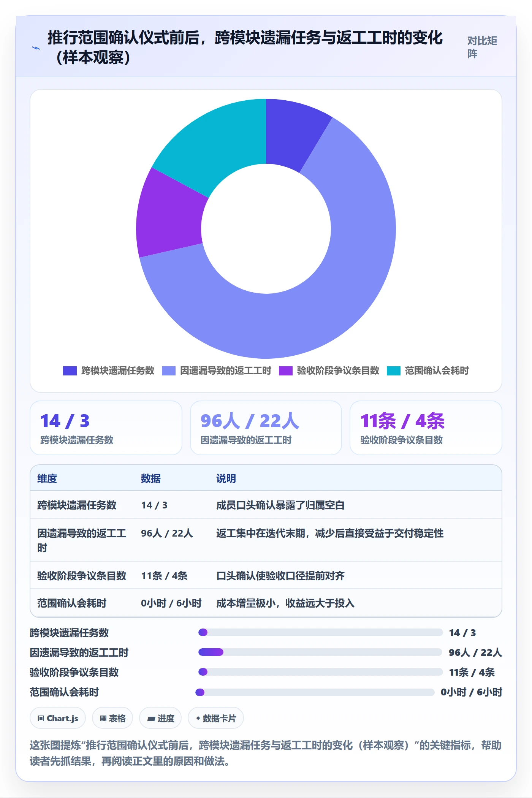Click table cell 96人 / 22人
Screen dimensions: 532x798
[x=167, y=533]
